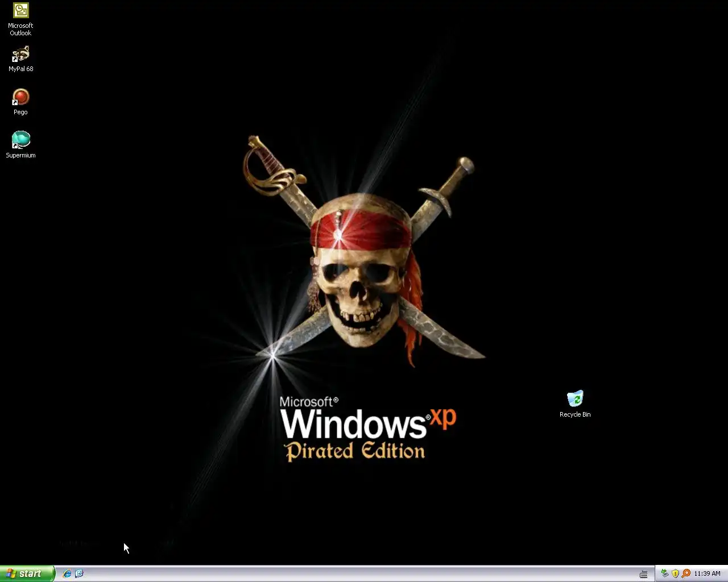The image size is (728, 582).
Task: Click the on-screen keyboard icon in the taskbar
Action: tap(643, 574)
